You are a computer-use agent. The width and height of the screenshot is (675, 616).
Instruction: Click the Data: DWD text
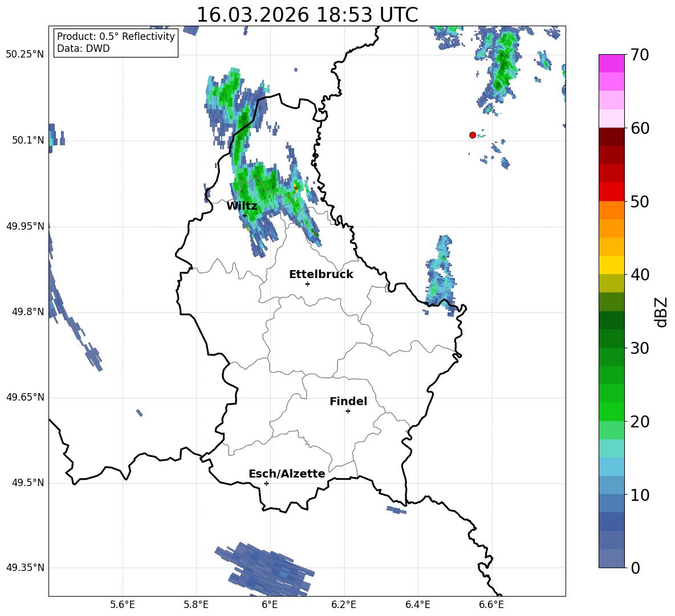83,48
